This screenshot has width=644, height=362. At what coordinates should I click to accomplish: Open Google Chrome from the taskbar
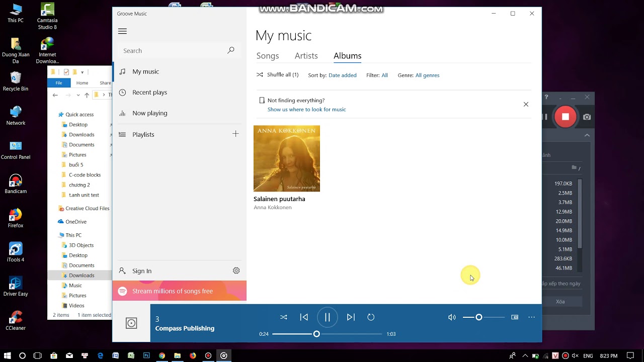(162, 355)
